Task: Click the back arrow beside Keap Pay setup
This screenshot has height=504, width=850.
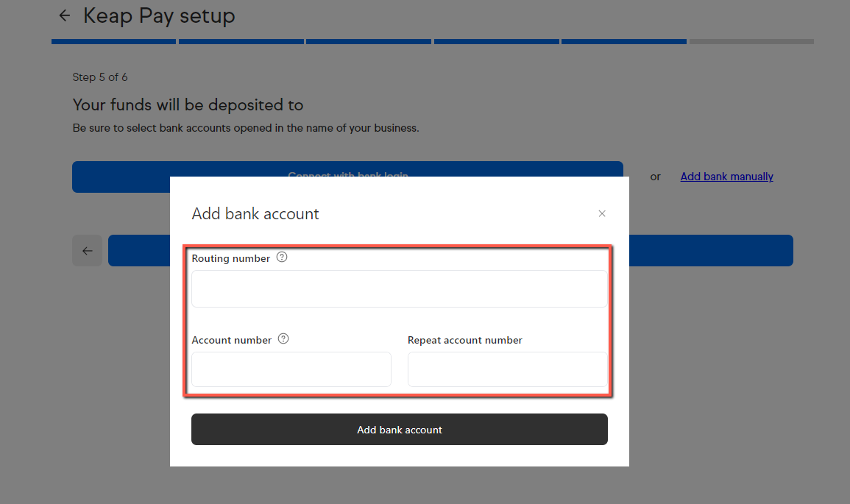Action: tap(65, 15)
